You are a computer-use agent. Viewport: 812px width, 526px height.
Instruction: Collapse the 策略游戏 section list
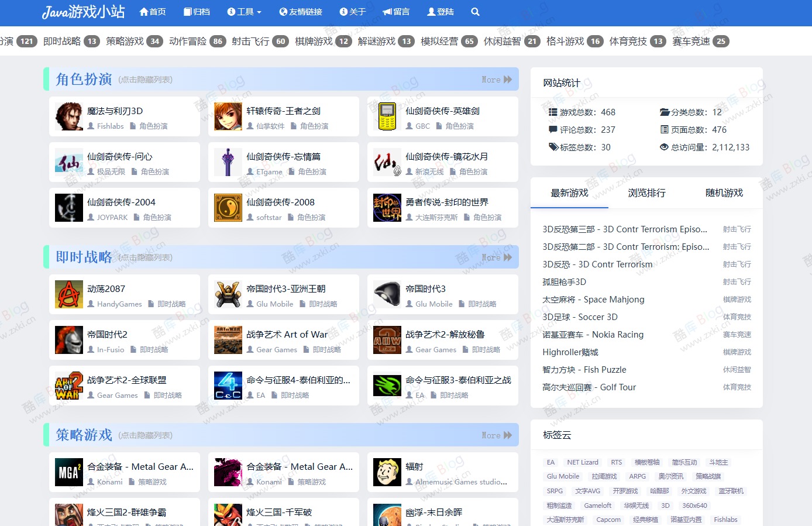(x=145, y=435)
